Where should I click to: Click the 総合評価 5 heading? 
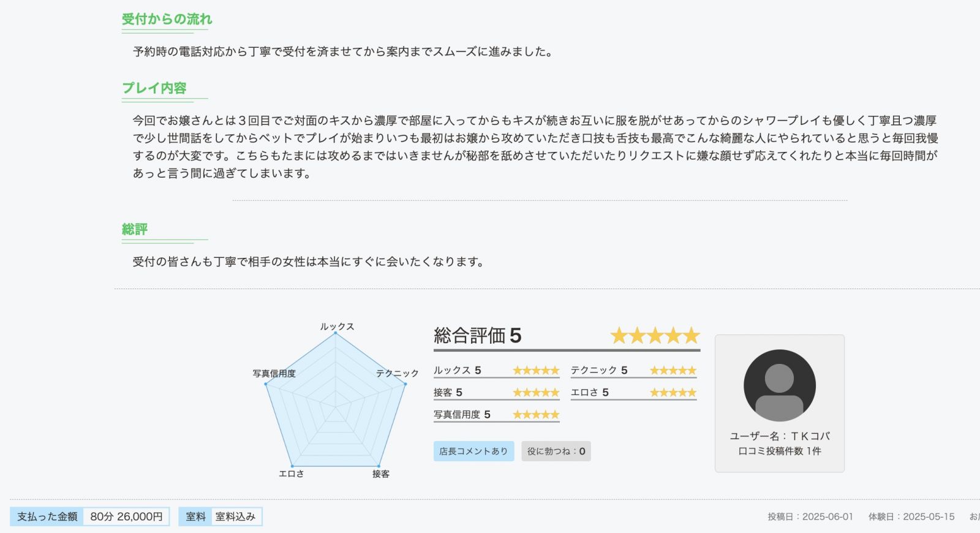[477, 336]
